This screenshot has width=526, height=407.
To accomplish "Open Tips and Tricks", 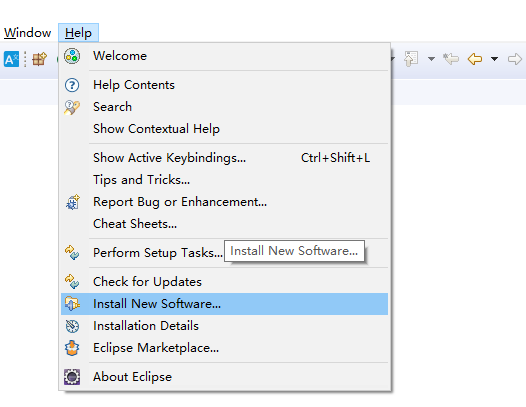I will pos(224,180).
